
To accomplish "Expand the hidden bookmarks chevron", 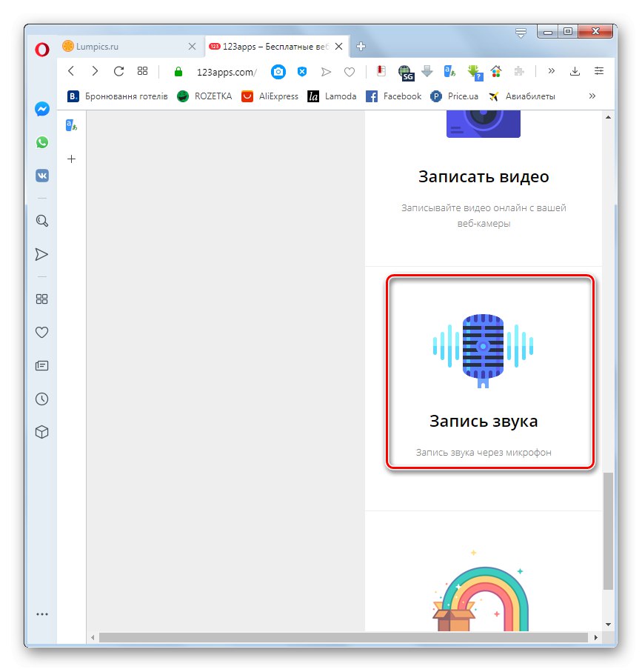I will [x=592, y=96].
